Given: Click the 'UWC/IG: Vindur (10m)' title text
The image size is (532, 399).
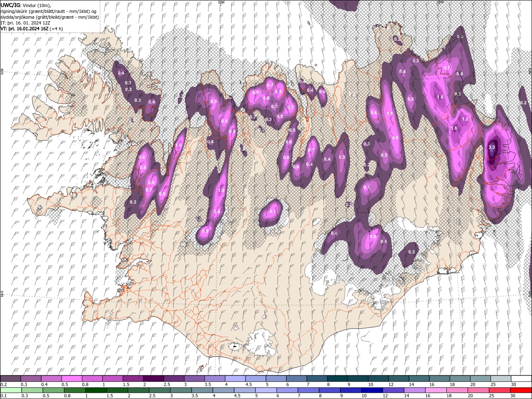Looking at the screenshot, I should click(26, 5).
